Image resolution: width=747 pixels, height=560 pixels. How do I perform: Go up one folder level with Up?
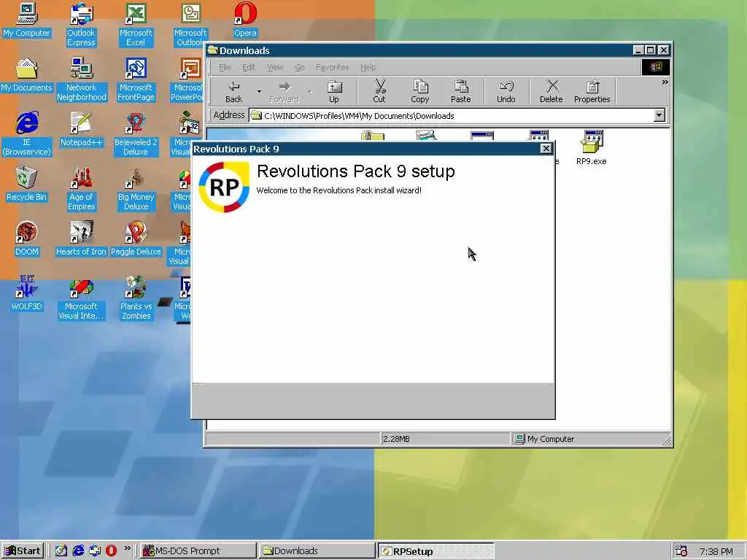pos(334,91)
